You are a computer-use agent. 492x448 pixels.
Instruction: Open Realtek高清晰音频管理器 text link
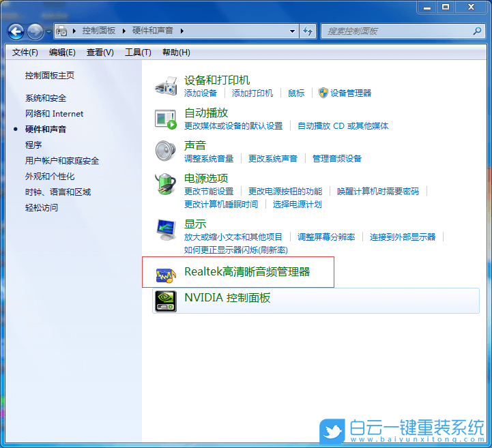[x=247, y=272]
